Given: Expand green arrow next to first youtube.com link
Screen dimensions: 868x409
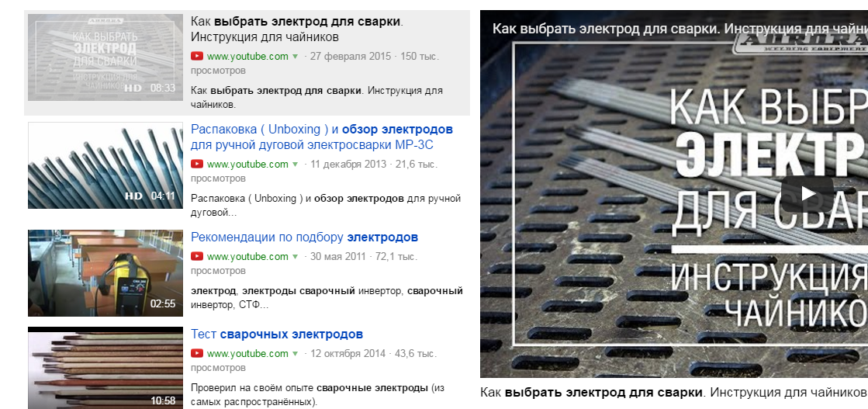Looking at the screenshot, I should pos(295,57).
